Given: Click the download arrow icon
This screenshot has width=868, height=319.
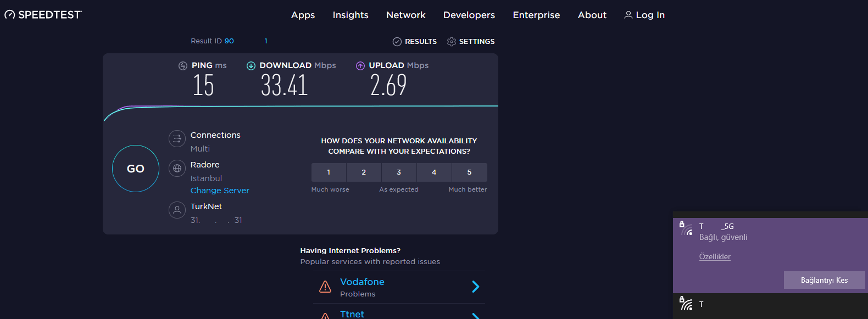Looking at the screenshot, I should (x=251, y=66).
